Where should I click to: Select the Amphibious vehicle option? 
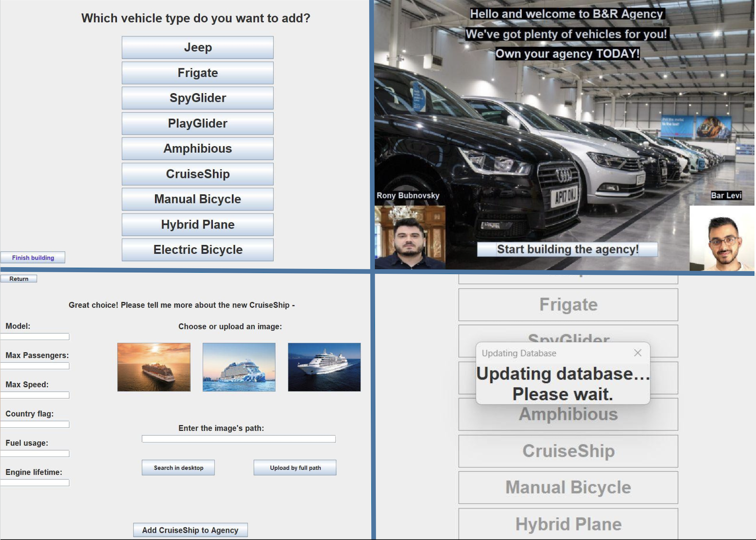pos(197,148)
